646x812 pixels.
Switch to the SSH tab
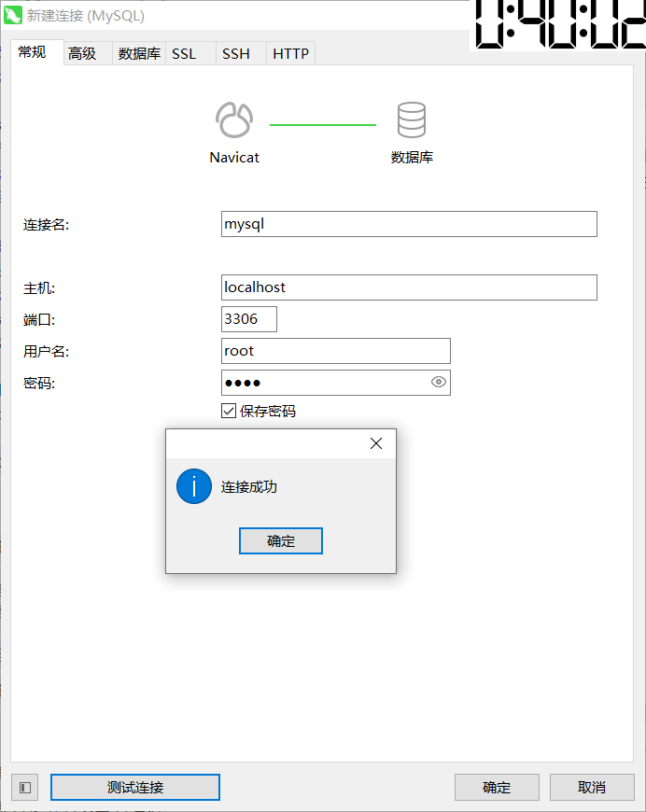241,53
